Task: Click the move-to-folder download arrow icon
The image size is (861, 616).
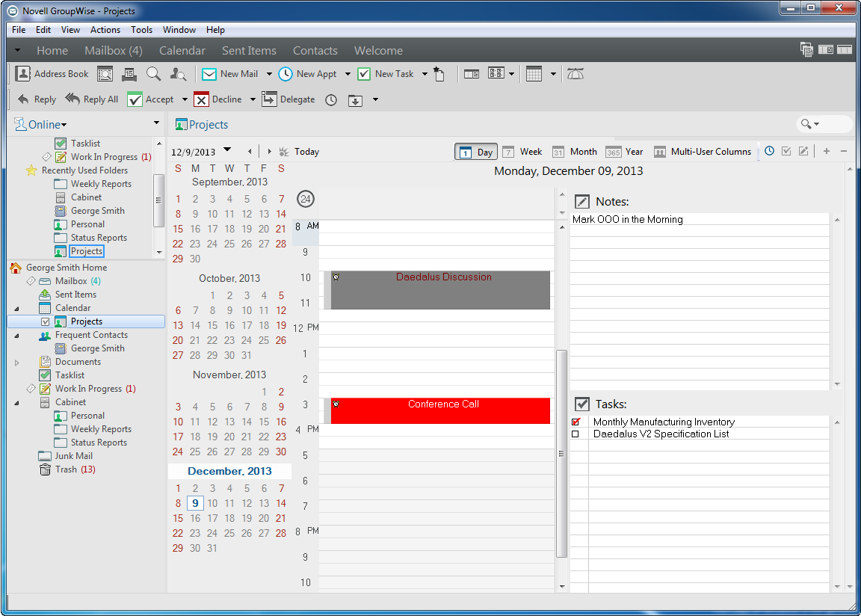Action: pos(355,100)
